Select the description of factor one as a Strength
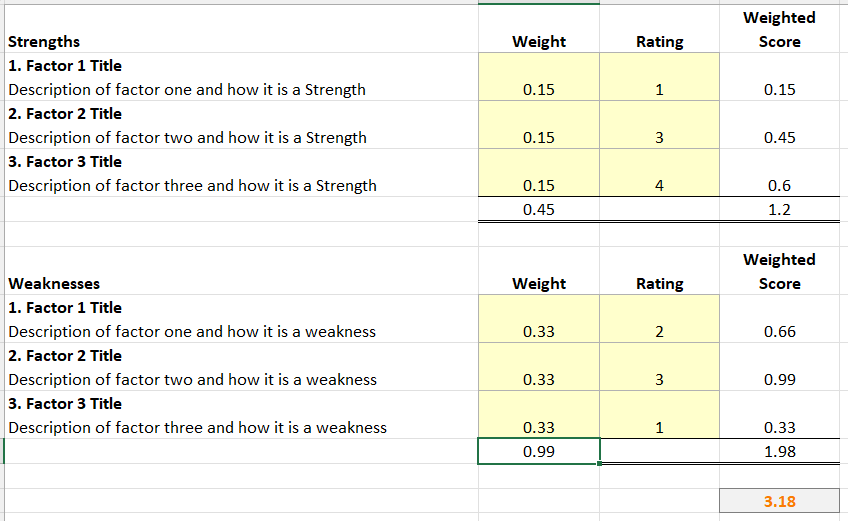This screenshot has height=521, width=848. click(x=187, y=90)
